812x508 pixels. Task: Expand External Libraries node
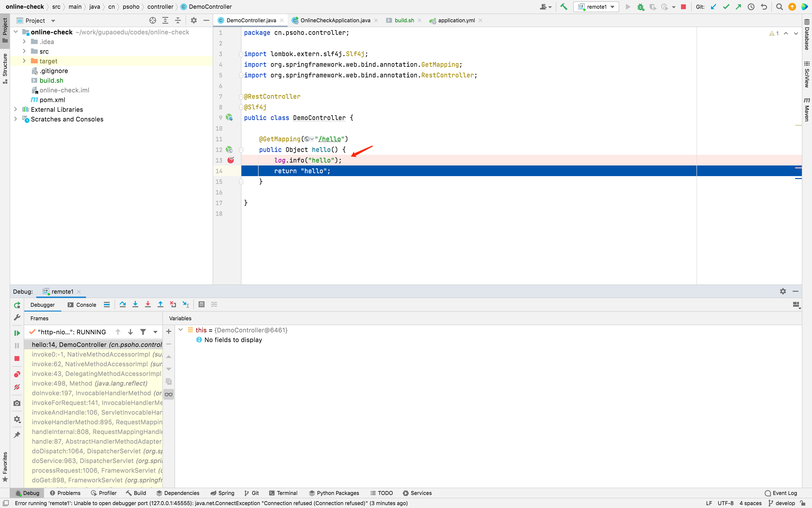(x=15, y=109)
